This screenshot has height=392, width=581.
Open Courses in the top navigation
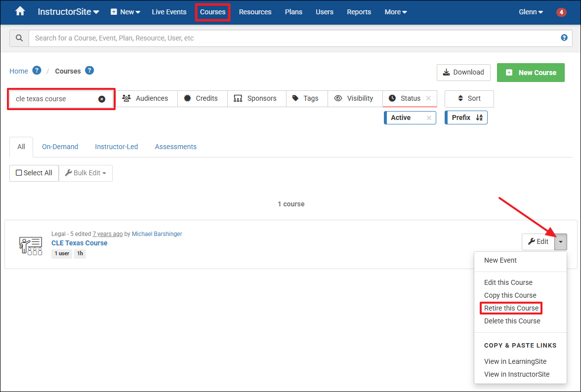pos(212,12)
